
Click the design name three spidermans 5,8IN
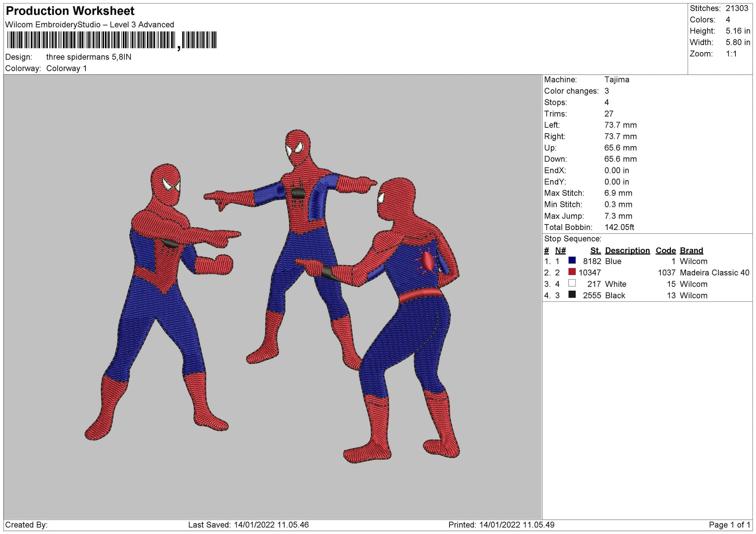[x=89, y=56]
